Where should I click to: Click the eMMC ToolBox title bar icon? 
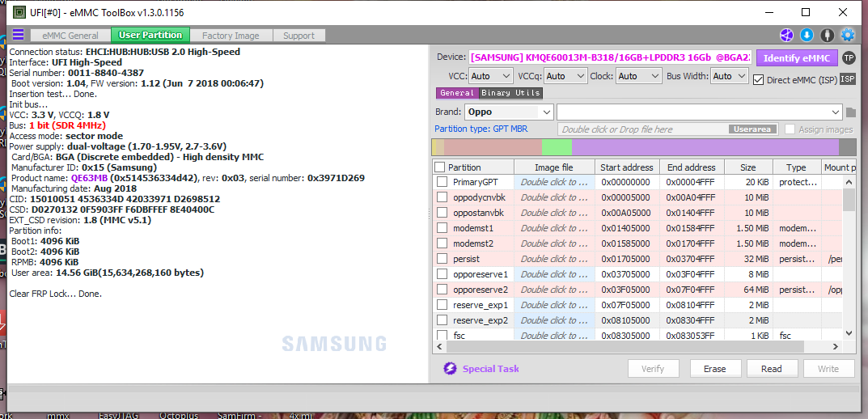click(19, 12)
